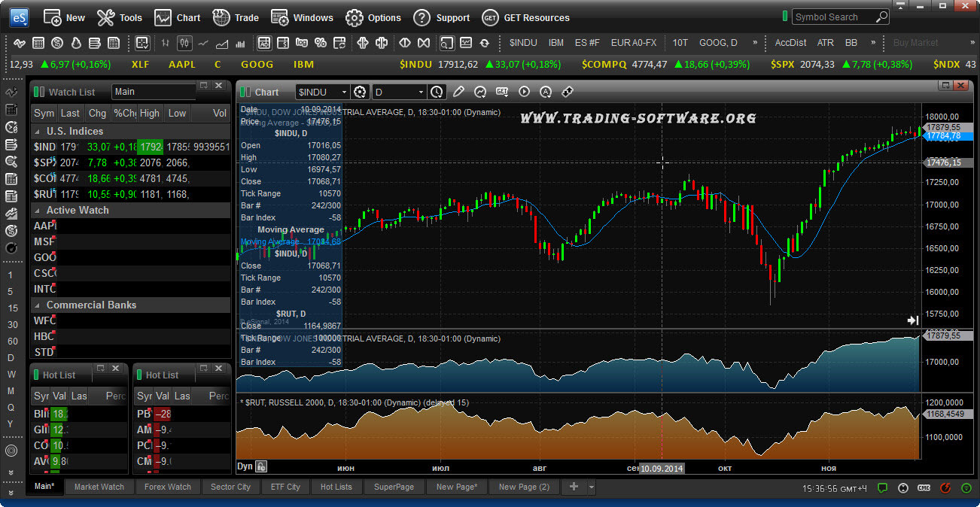This screenshot has width=980, height=507.
Task: Click the Watch List name field showing Main
Action: 154,92
